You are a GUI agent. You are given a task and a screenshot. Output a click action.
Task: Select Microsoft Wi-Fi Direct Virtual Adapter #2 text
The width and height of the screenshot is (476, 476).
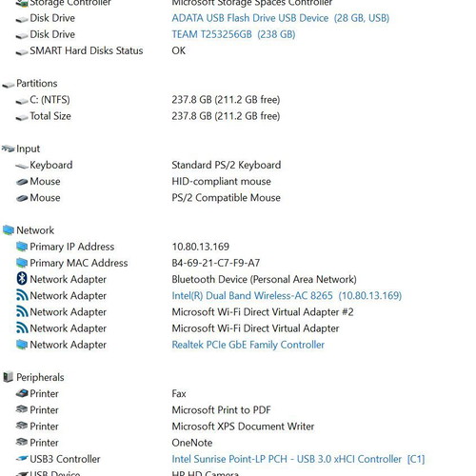[x=263, y=312]
